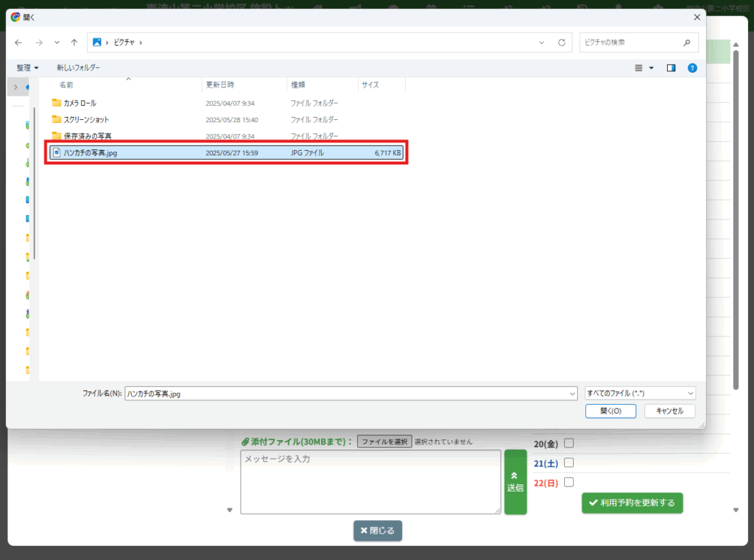
Task: Click the search magnifier icon
Action: [x=686, y=43]
